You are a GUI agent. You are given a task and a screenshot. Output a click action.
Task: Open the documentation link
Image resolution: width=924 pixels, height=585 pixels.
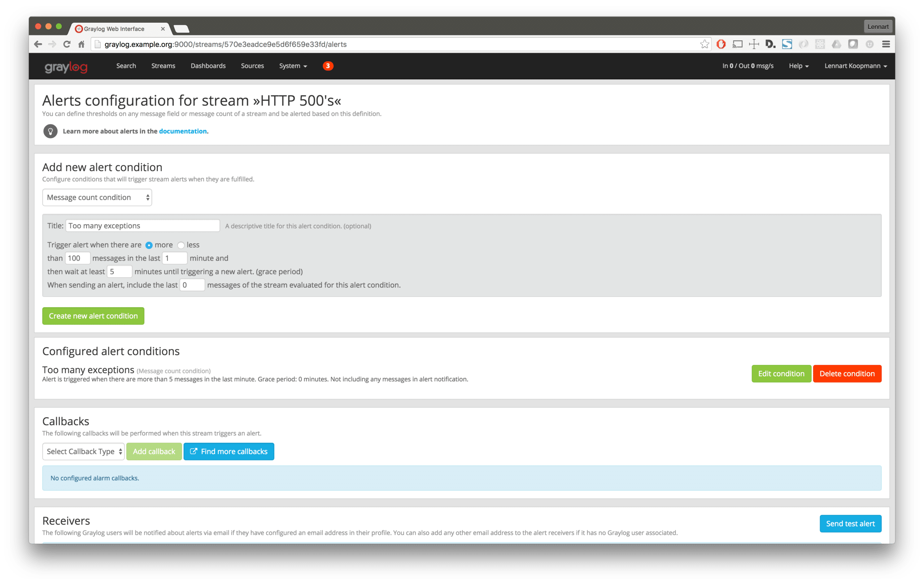183,131
